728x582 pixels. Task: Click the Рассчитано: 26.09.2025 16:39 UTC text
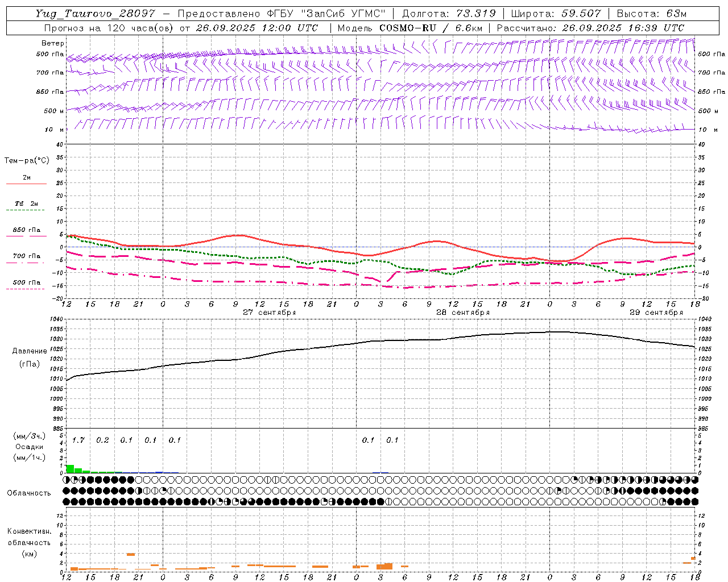(590, 28)
